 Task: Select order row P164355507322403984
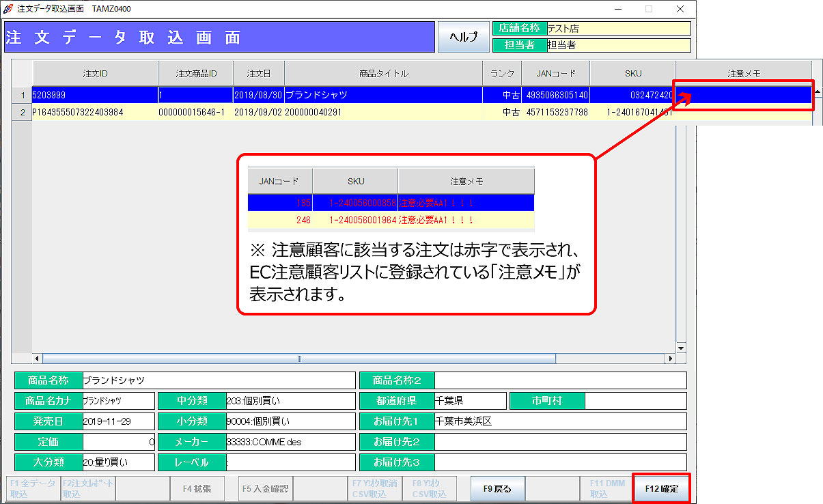(95, 112)
